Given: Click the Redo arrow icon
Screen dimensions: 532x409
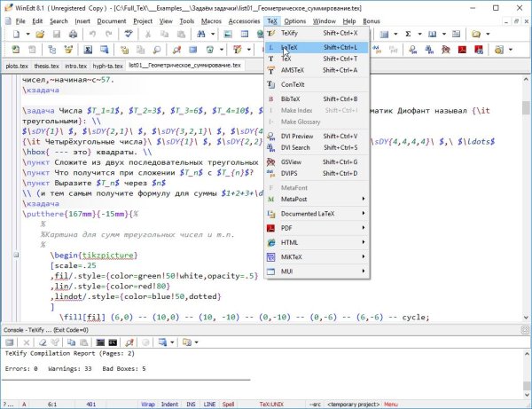Looking at the screenshot, I should pos(108,34).
